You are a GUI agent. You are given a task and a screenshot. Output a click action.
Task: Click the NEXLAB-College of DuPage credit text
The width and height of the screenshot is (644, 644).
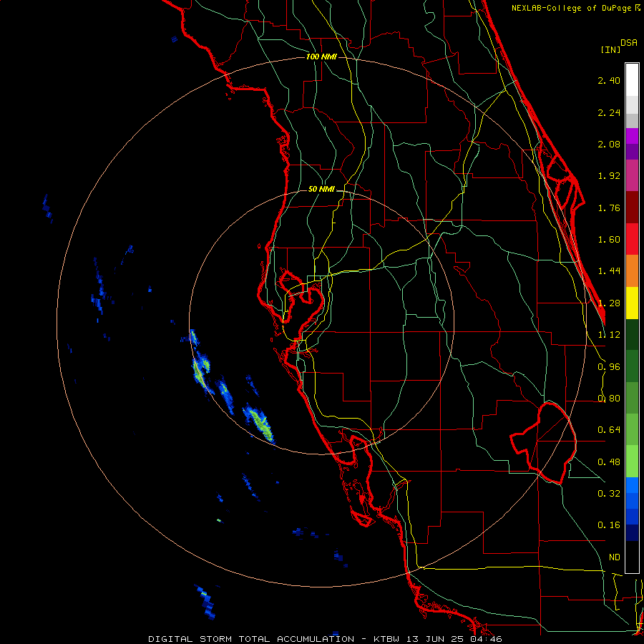coord(571,8)
